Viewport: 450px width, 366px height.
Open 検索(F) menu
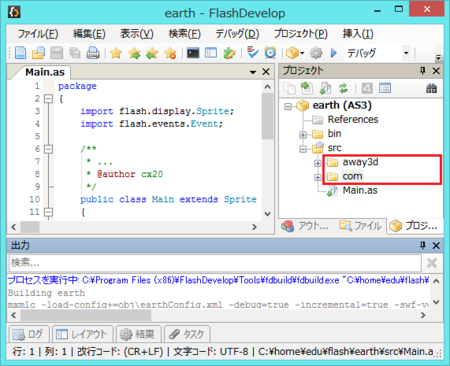coord(185,34)
